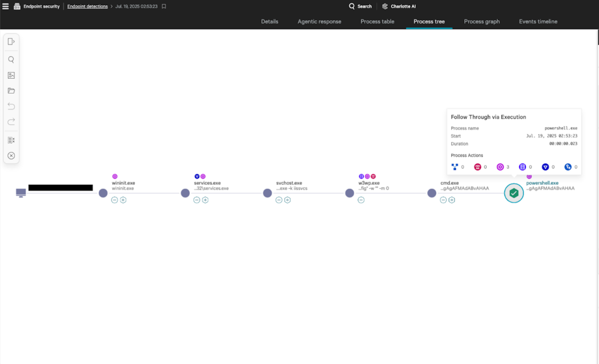Viewport: 599px width, 364px height.
Task: Open Search from the top bar
Action: click(x=360, y=6)
